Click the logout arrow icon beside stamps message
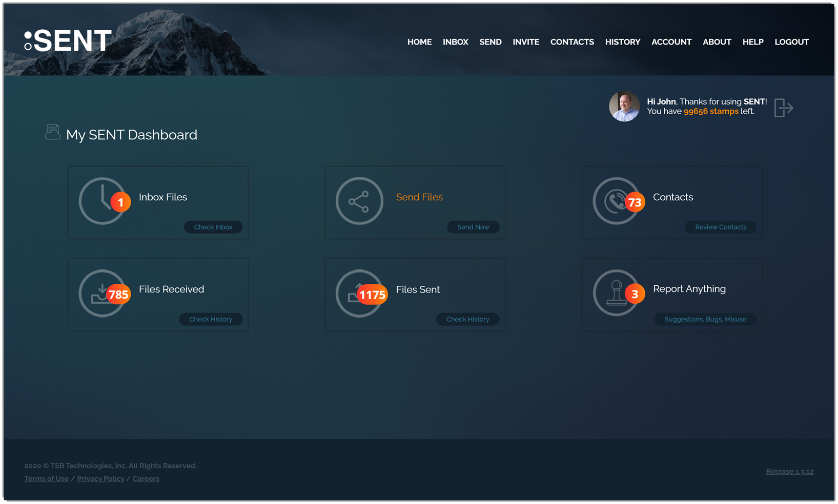This screenshot has width=838, height=504. point(783,108)
